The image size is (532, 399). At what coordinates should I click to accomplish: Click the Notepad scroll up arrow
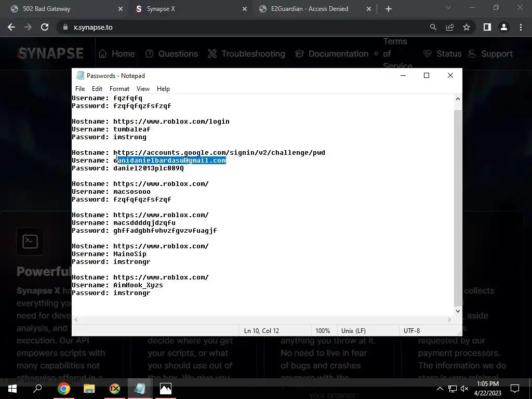tap(458, 99)
